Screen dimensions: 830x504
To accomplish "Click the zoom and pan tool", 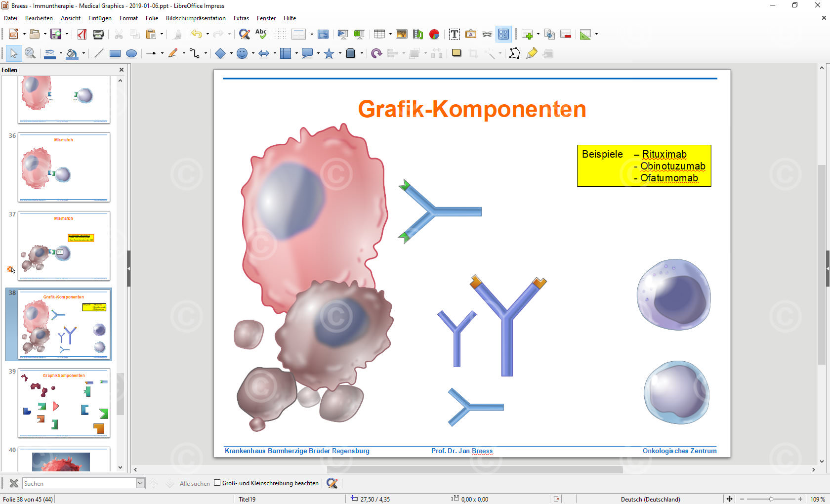I will [30, 53].
